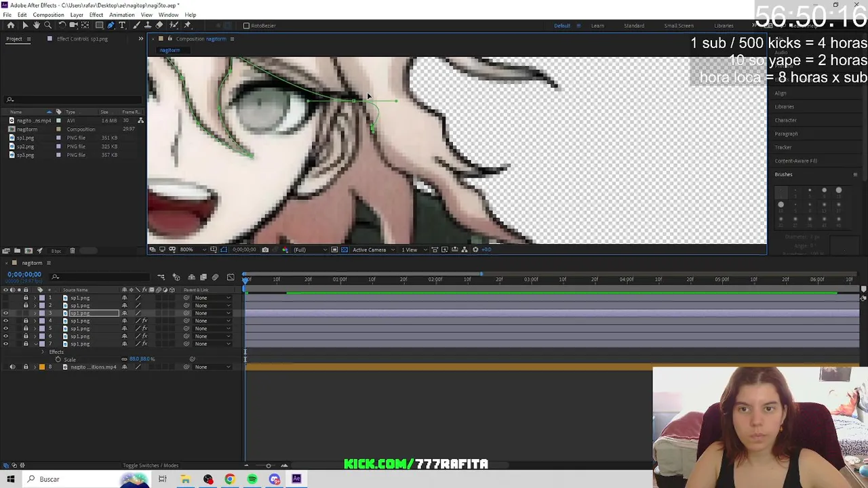Open the Composition menu

(48, 15)
